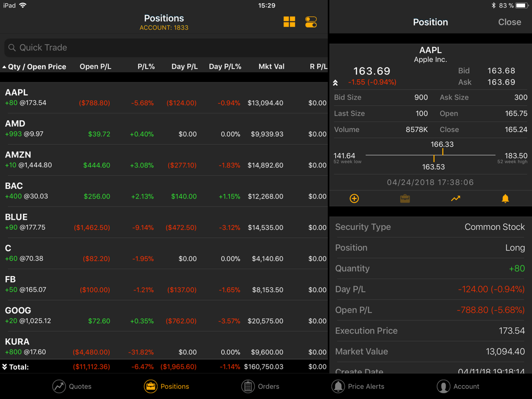Sort by Mkt Val column header
532x399 pixels.
(271, 66)
